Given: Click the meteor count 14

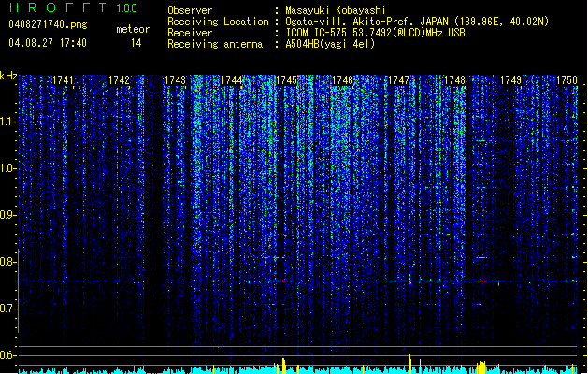Looking at the screenshot, I should coord(136,43).
